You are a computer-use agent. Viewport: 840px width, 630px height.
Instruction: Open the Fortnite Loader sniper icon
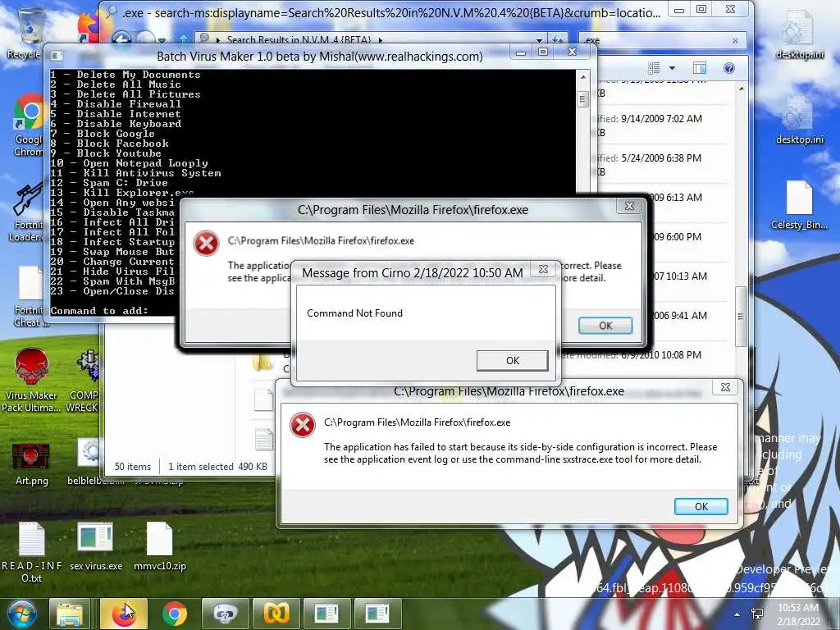coord(25,212)
